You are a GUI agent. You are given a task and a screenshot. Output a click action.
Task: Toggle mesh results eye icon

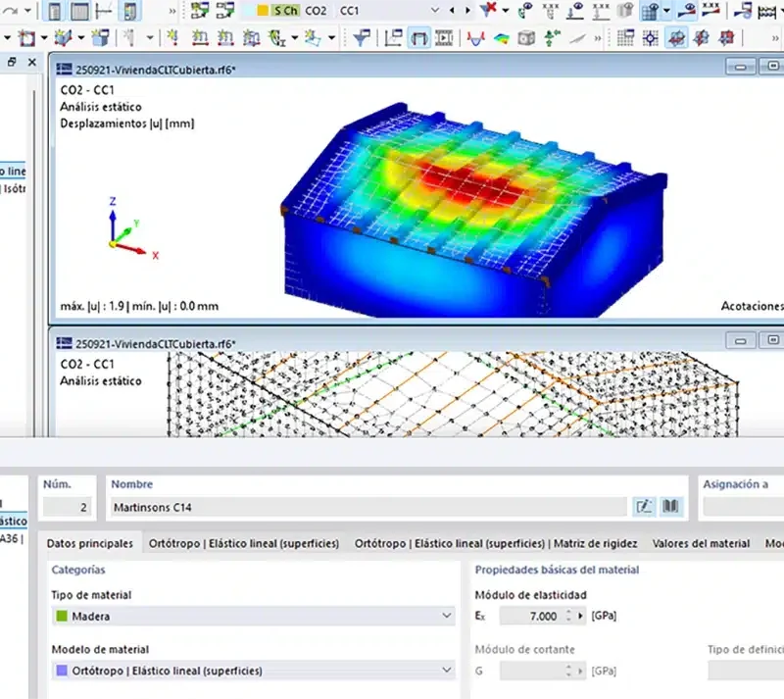[650, 11]
